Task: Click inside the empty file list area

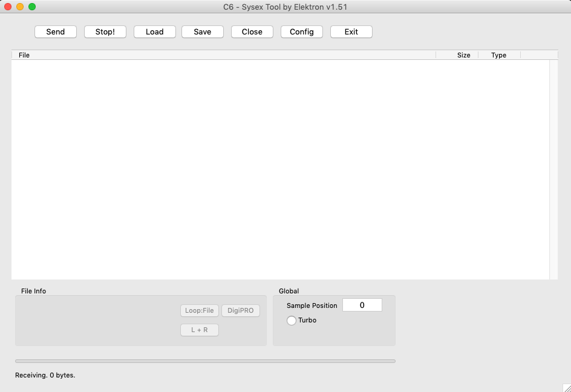Action: pos(278,169)
